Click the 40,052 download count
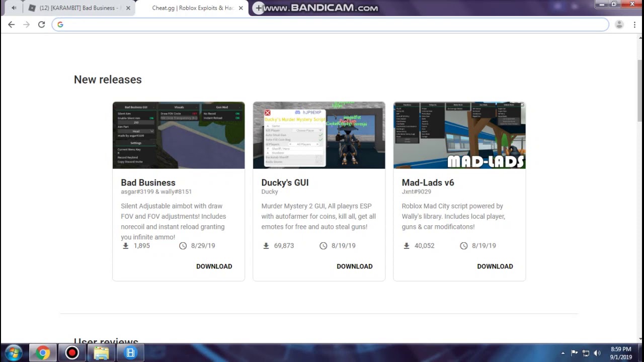This screenshot has width=644, height=362. click(x=424, y=246)
